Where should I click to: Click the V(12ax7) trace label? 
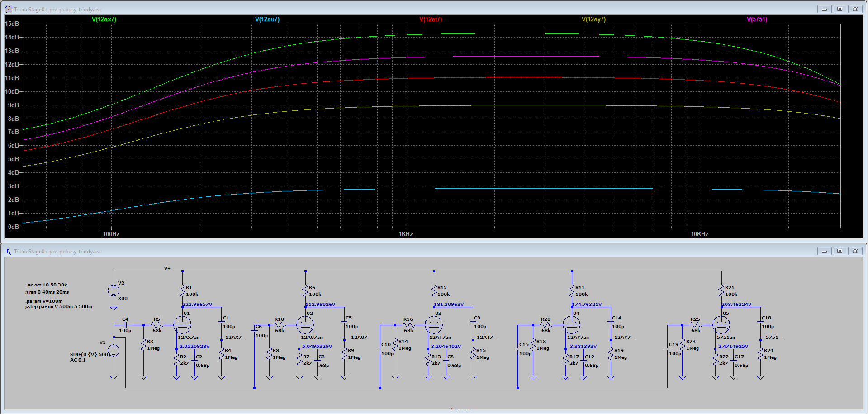coord(104,19)
